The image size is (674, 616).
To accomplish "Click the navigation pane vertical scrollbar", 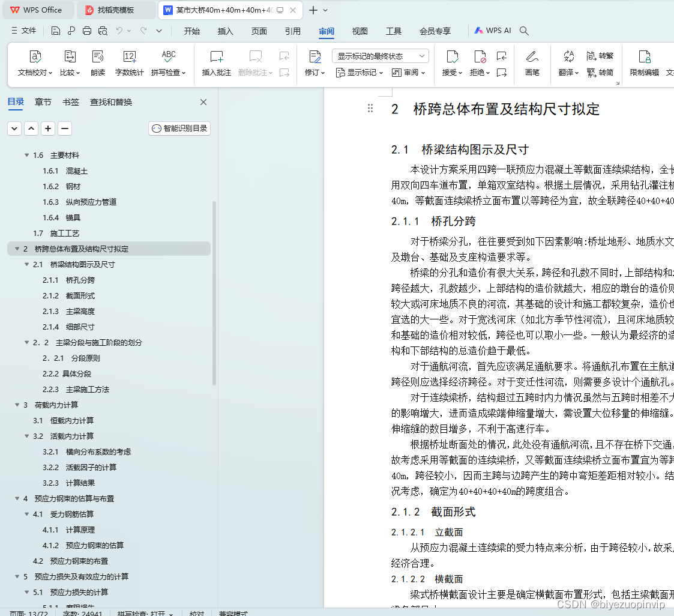I will [214, 293].
